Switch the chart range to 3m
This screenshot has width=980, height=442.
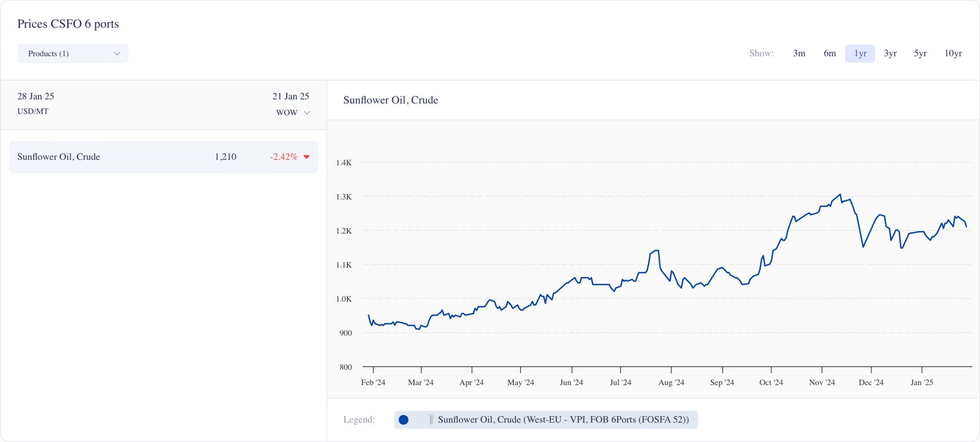point(799,53)
